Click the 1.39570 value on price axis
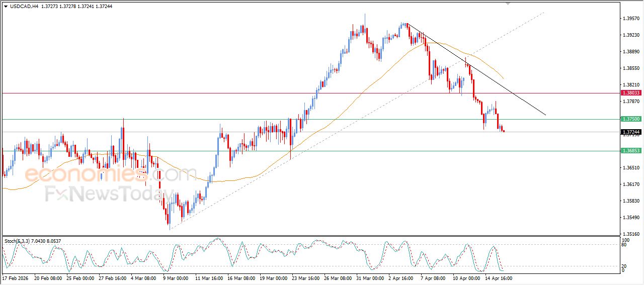Viewport: 644px width, 285px height. click(631, 19)
